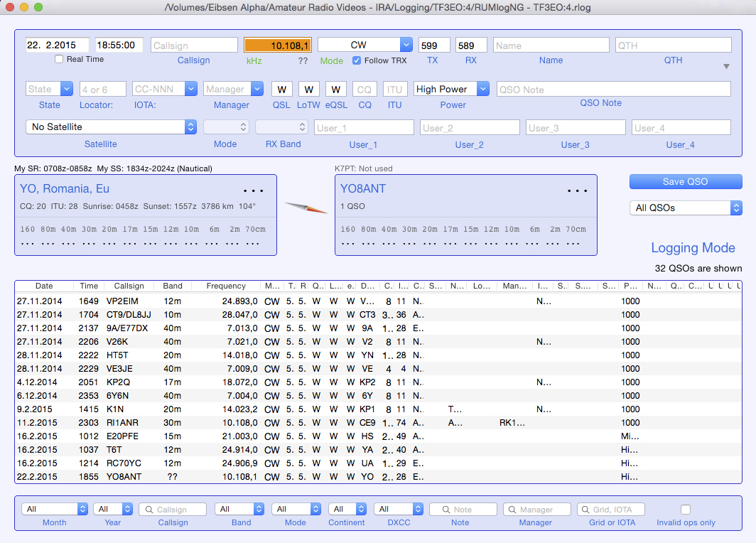The height and width of the screenshot is (543, 756).
Task: Click the Logging Mode label
Action: coord(693,248)
